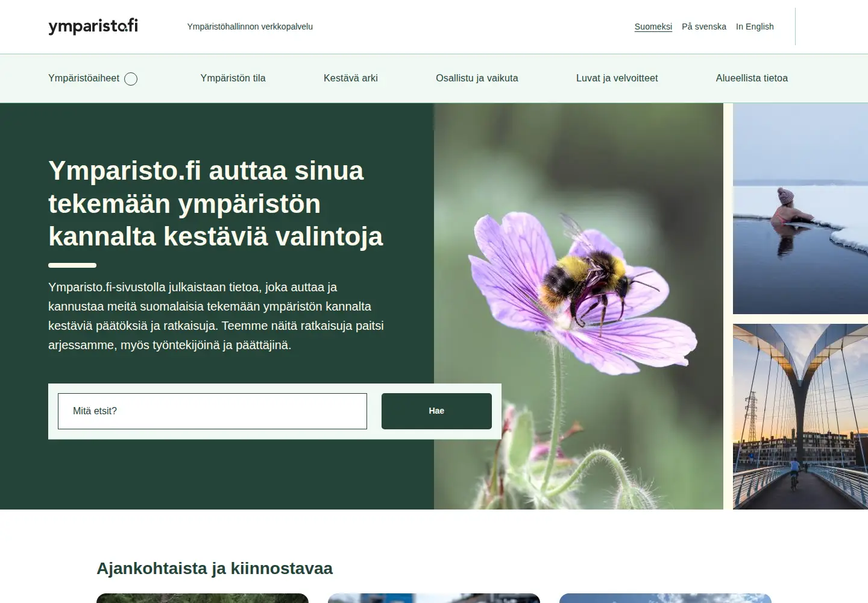Expand the Ympäristöaiheet circle toggle
Image resolution: width=868 pixels, height=603 pixels.
[131, 79]
